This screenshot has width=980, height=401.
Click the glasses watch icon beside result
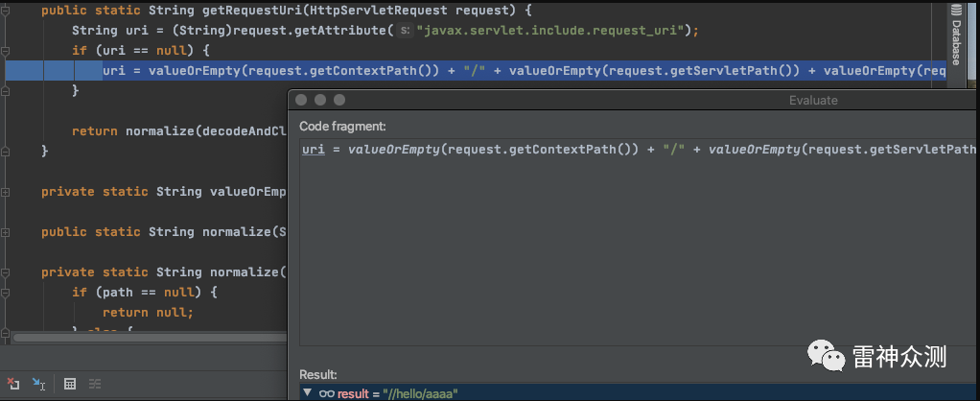326,393
